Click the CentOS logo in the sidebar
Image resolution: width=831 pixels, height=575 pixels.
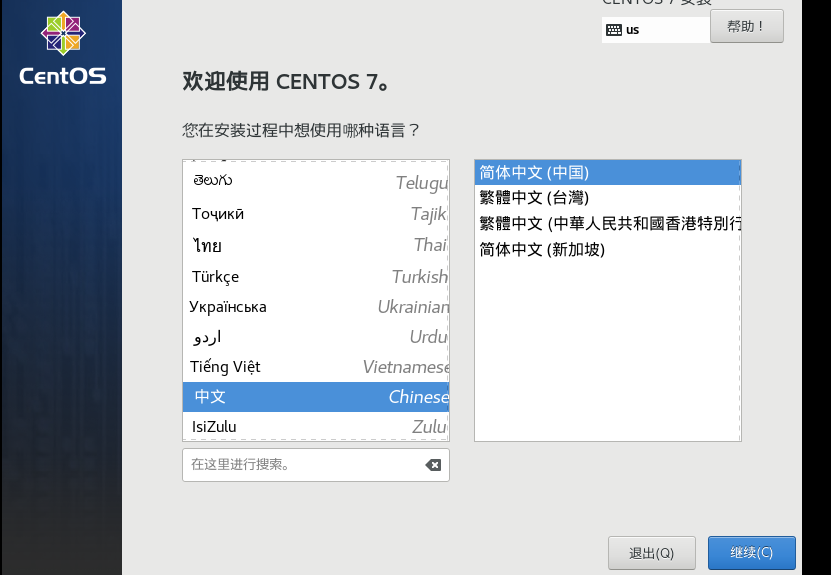(63, 49)
